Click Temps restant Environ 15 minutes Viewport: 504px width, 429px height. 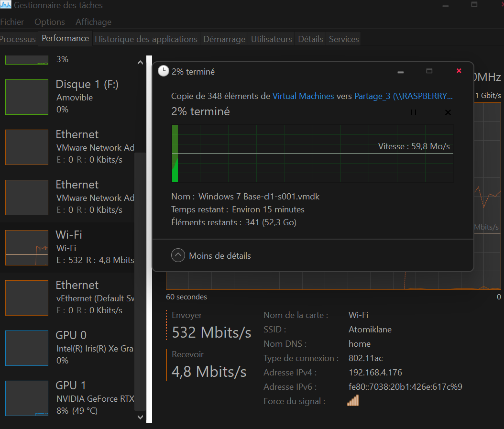click(238, 209)
